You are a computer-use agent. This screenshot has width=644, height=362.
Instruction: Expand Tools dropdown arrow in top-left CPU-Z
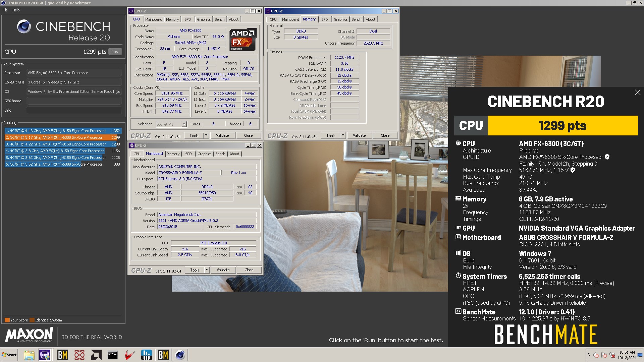[x=206, y=135]
